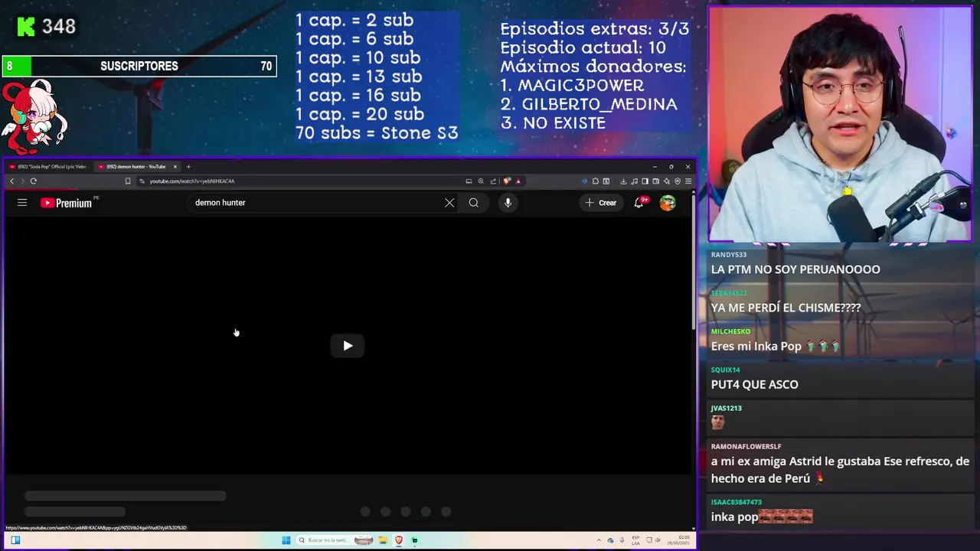
Task: Open widgets icon at taskbar left
Action: point(15,540)
